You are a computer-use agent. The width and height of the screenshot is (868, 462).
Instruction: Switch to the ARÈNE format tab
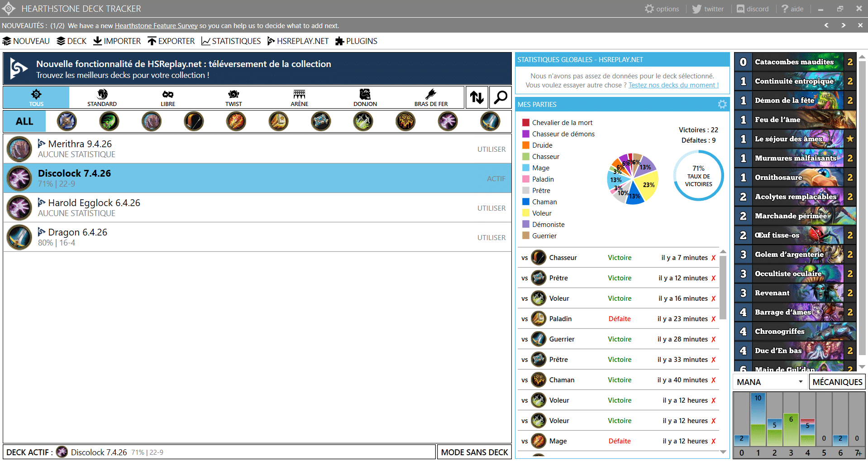(299, 97)
